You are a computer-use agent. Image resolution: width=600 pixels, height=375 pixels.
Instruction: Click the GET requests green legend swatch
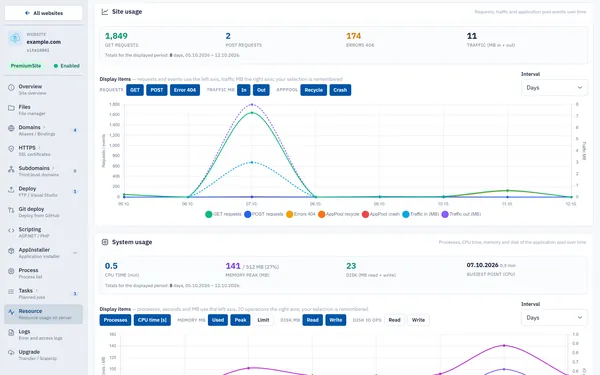point(209,214)
